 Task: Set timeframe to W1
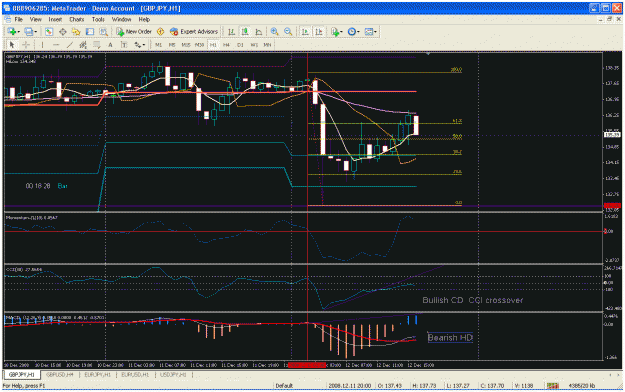(254, 45)
